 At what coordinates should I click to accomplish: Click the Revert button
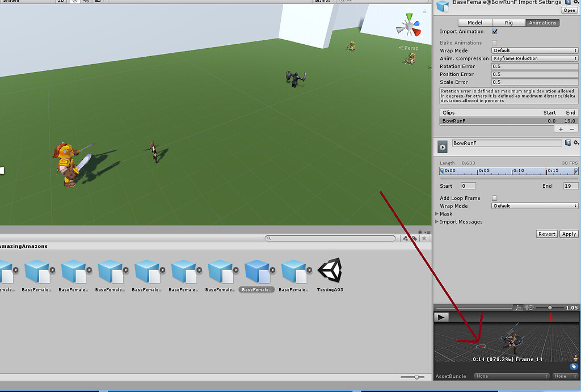coord(546,234)
